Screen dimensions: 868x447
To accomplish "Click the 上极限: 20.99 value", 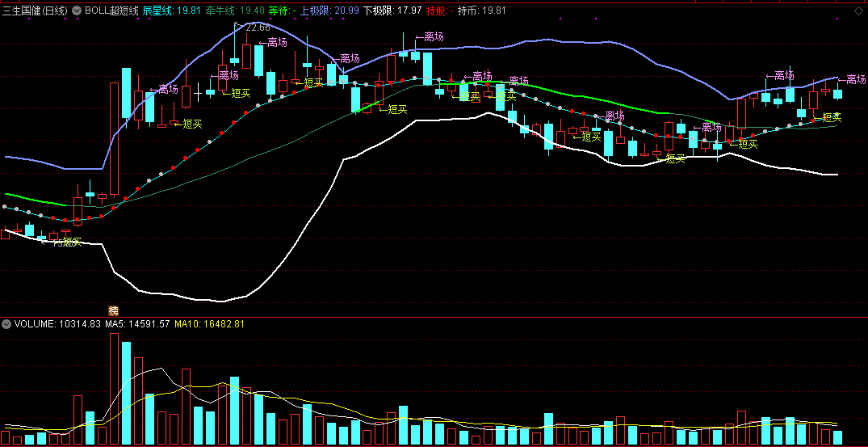I will (329, 11).
